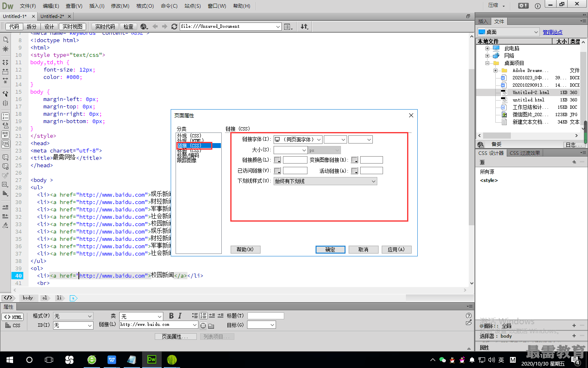Click the globe preview-in-browser icon
This screenshot has width=588, height=368.
pyautogui.click(x=143, y=27)
